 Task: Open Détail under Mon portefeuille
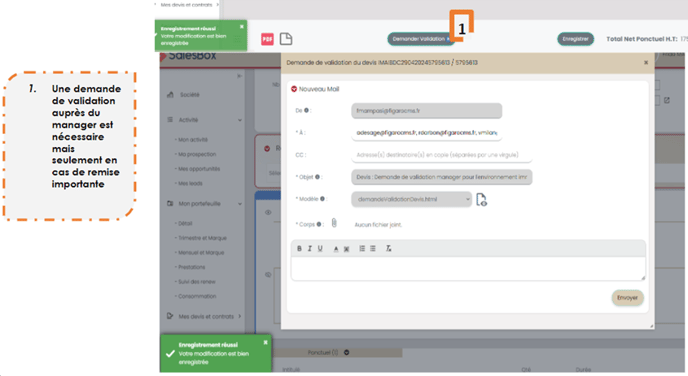point(185,223)
